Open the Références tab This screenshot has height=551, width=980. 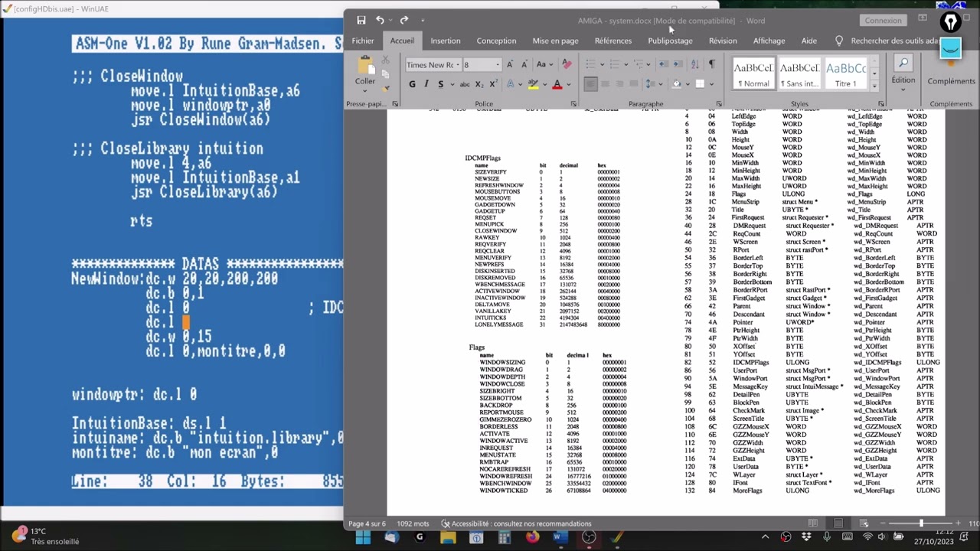point(613,41)
